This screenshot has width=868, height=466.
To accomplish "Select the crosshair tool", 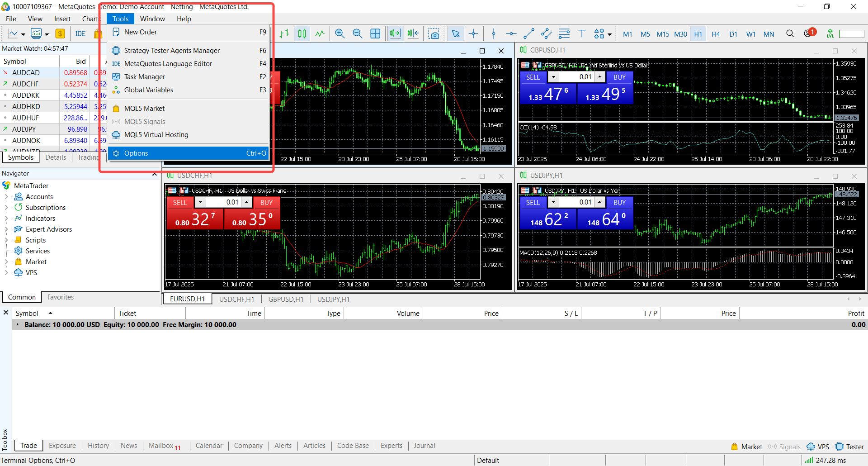I will pos(473,34).
